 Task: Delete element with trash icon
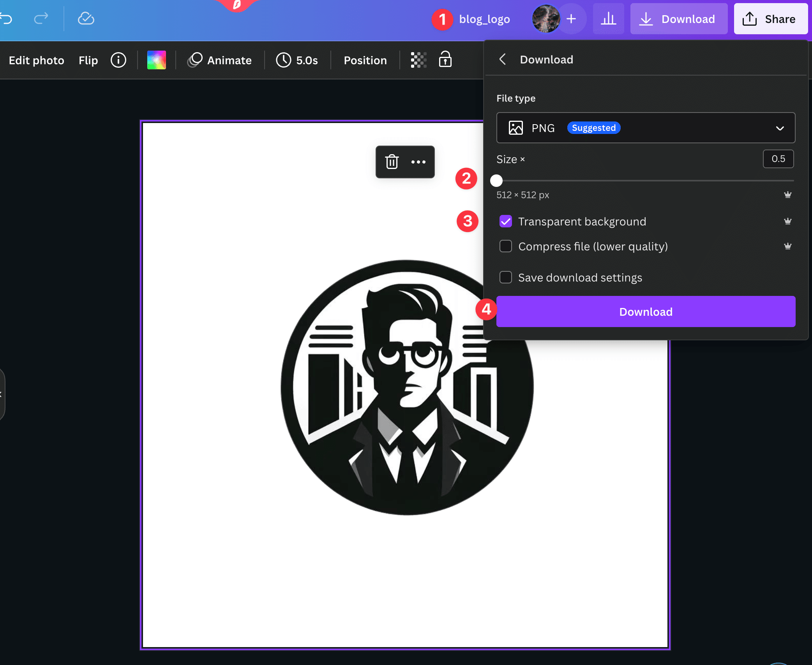(392, 162)
